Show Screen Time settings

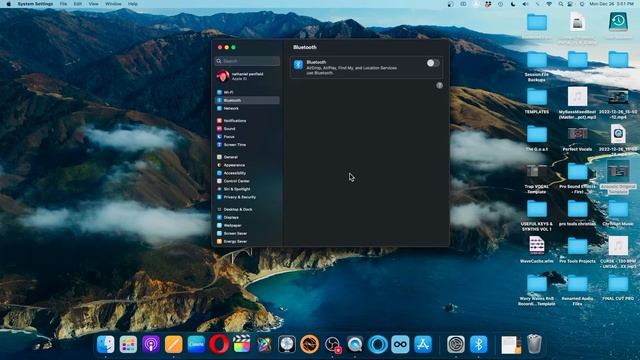point(247,144)
